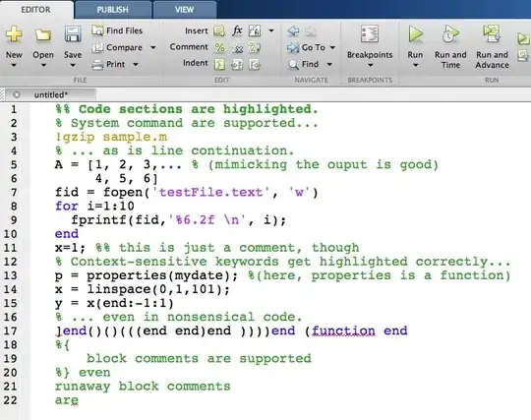Close the untitled* document tab
This screenshot has width=531, height=420.
pos(17,94)
